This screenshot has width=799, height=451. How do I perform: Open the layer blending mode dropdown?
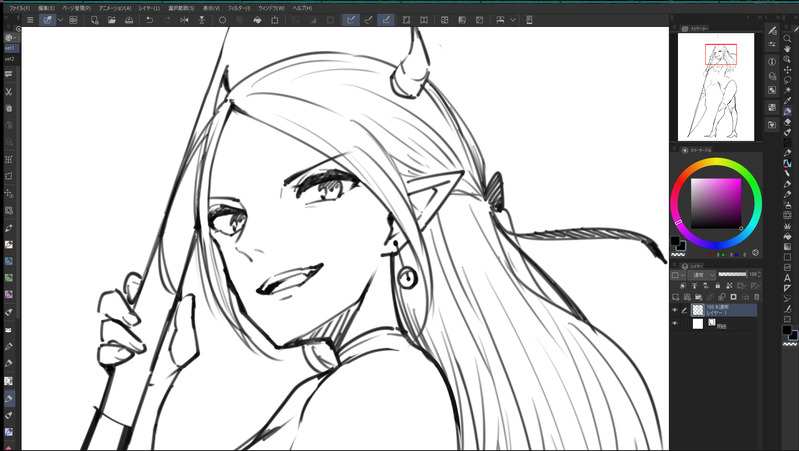pos(703,275)
